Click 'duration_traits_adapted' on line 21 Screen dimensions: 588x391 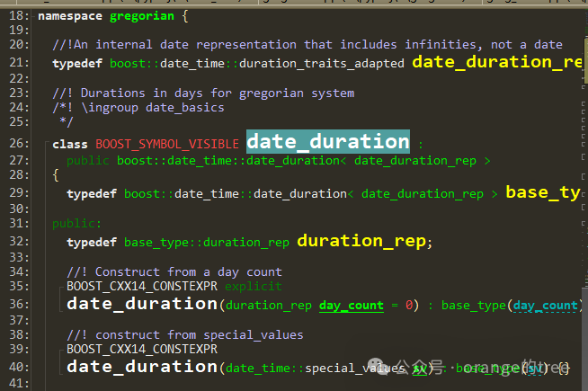tap(322, 63)
